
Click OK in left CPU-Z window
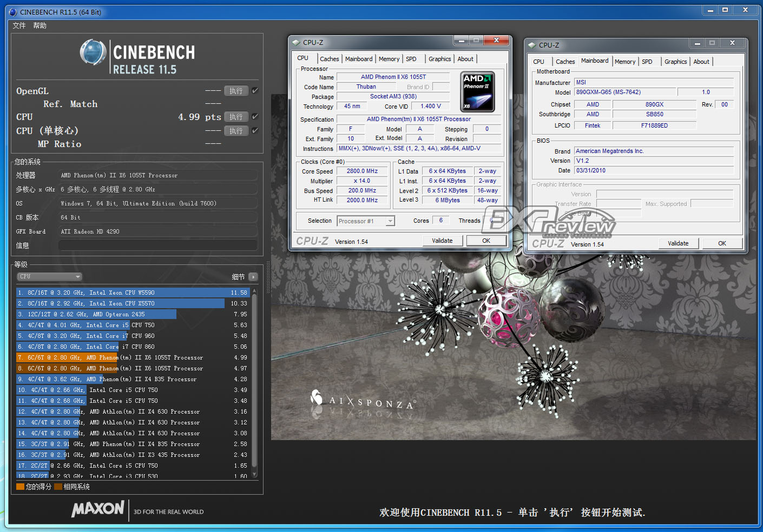[x=486, y=241]
